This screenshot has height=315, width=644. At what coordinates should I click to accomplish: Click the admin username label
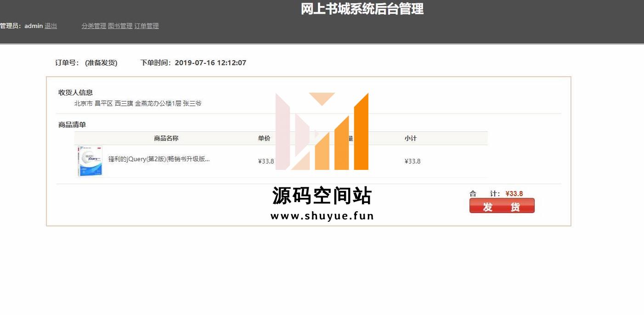point(34,26)
